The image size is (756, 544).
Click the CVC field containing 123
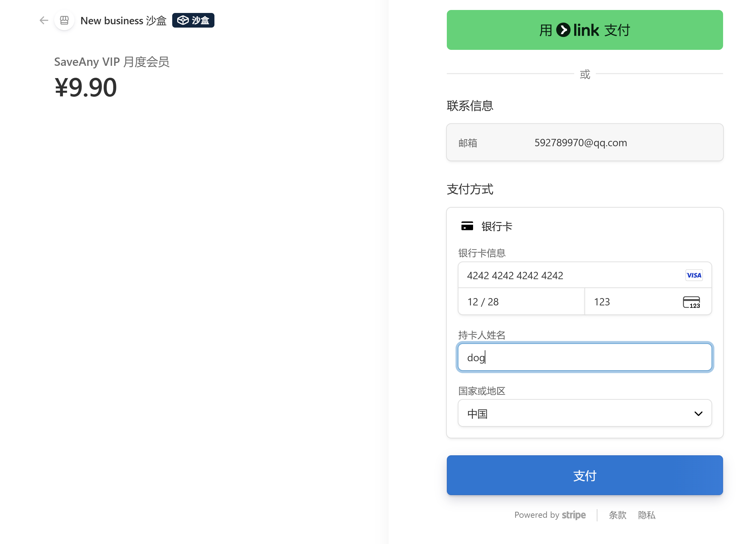click(630, 302)
